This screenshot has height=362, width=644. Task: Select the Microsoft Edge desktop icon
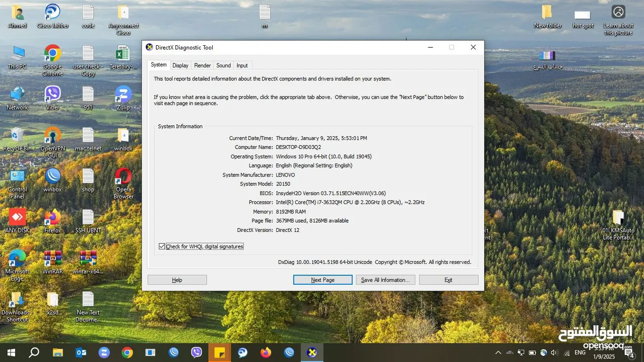point(18,265)
